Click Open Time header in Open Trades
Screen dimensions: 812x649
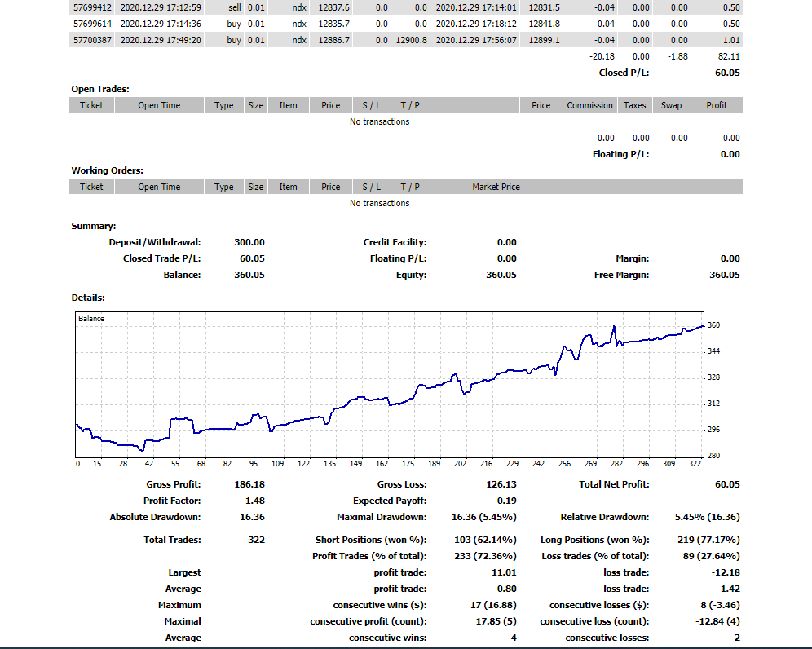(x=159, y=105)
